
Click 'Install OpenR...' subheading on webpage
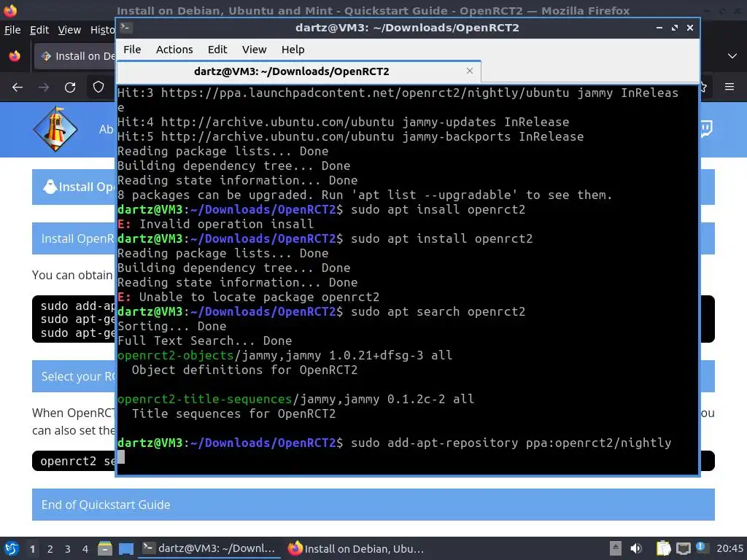point(78,238)
